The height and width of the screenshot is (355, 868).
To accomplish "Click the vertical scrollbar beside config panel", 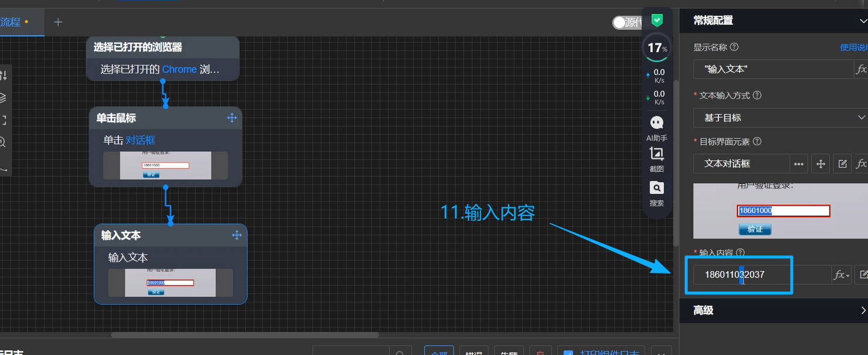I will [x=676, y=163].
